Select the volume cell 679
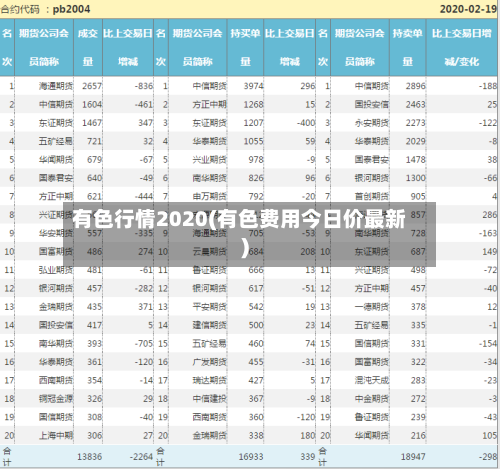This screenshot has width=500, height=469. point(94,160)
